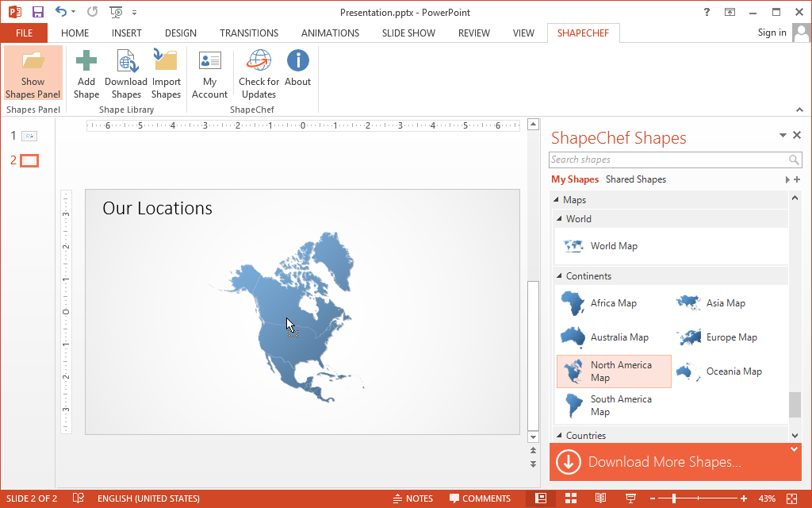
Task: Click the Add Shape plus icon
Action: tap(86, 60)
